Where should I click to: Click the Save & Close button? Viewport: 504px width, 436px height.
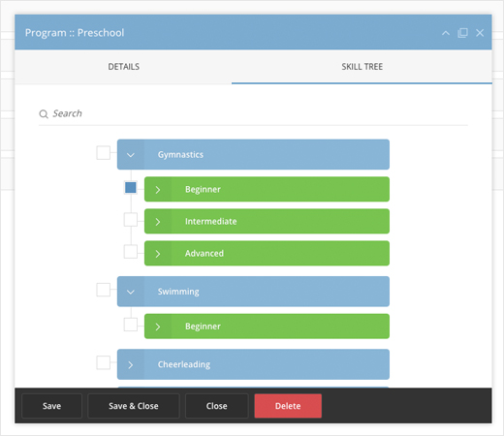pos(134,406)
